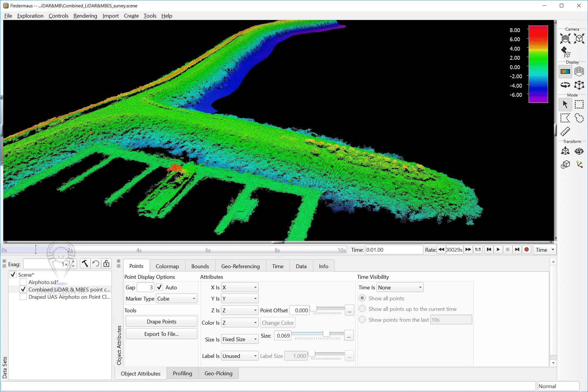The height and width of the screenshot is (392, 588).
Task: Switch to the Colormap tab
Action: tap(167, 266)
